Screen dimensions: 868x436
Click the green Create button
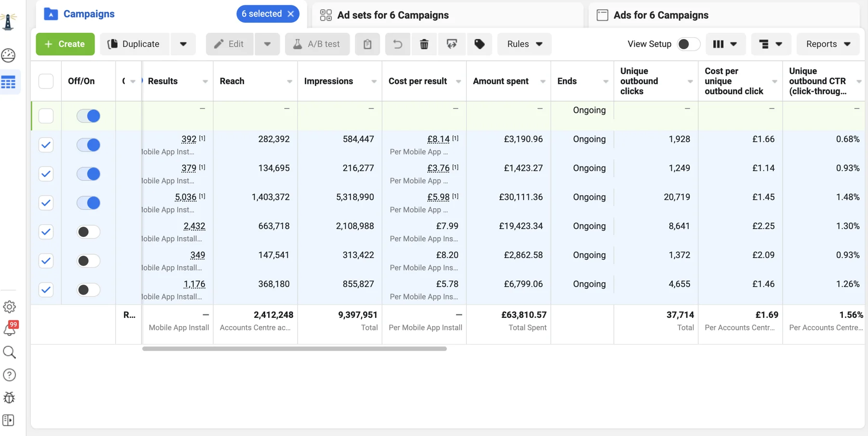(x=65, y=44)
